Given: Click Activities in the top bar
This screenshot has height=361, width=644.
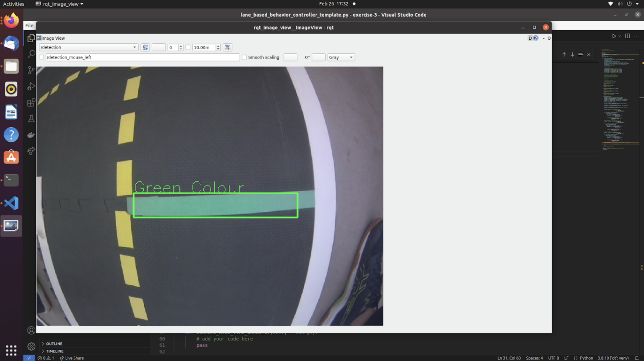Looking at the screenshot, I should pyautogui.click(x=13, y=4).
